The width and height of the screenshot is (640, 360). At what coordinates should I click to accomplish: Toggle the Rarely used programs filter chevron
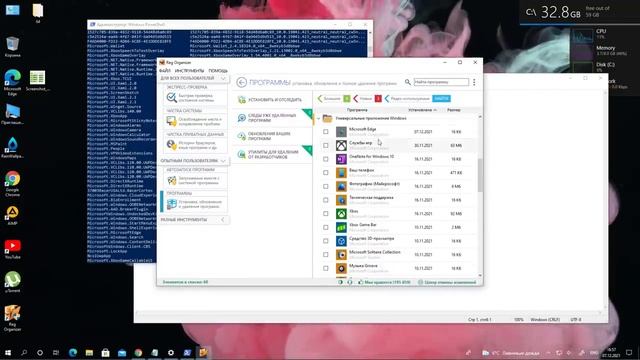[x=387, y=98]
